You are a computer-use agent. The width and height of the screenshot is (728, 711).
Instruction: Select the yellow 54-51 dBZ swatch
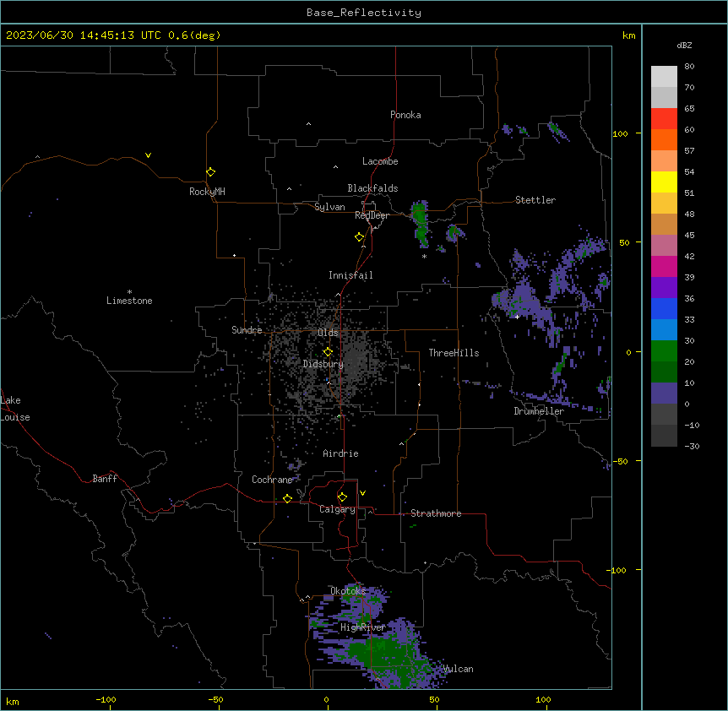(x=664, y=182)
